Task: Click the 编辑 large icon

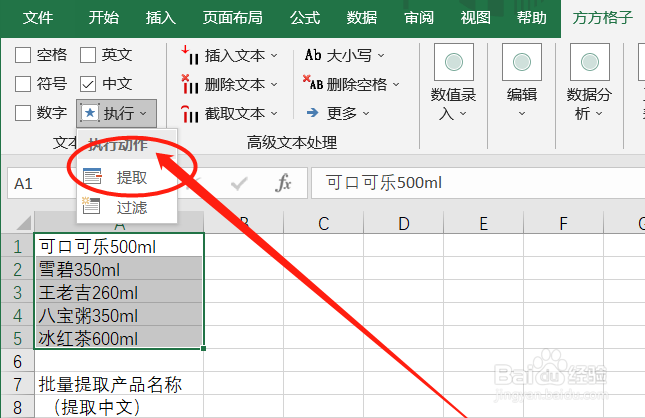Action: pyautogui.click(x=522, y=62)
